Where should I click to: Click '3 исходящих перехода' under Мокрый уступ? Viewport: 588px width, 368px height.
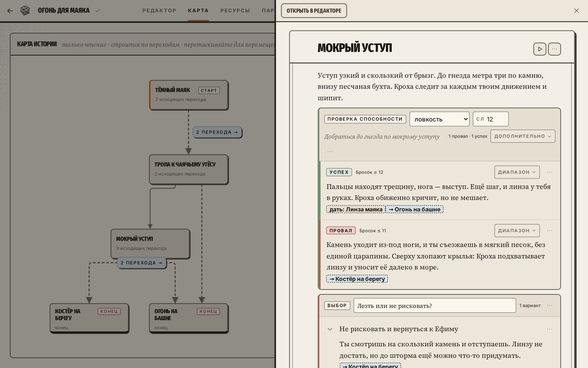pos(141,248)
